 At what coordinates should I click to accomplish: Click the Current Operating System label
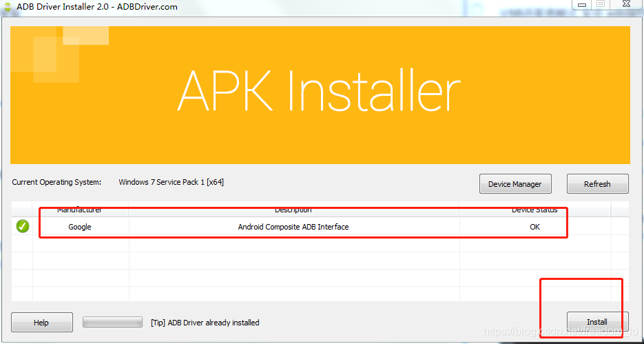(56, 182)
